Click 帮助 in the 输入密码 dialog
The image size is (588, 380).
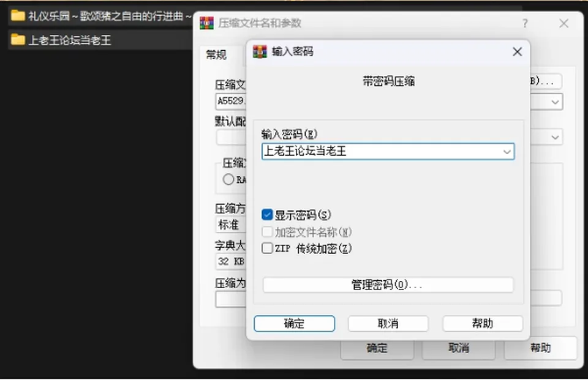(483, 324)
